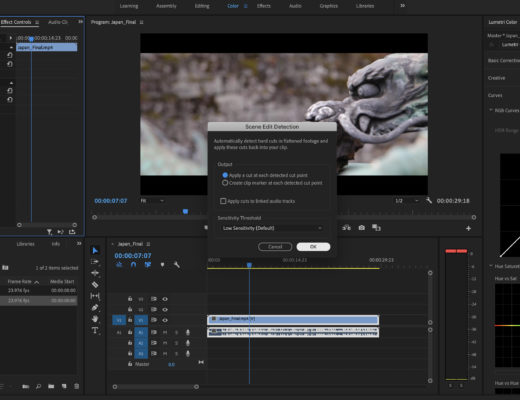Toggle V1 track output eye
Screen dimensions: 520x400
click(x=165, y=320)
